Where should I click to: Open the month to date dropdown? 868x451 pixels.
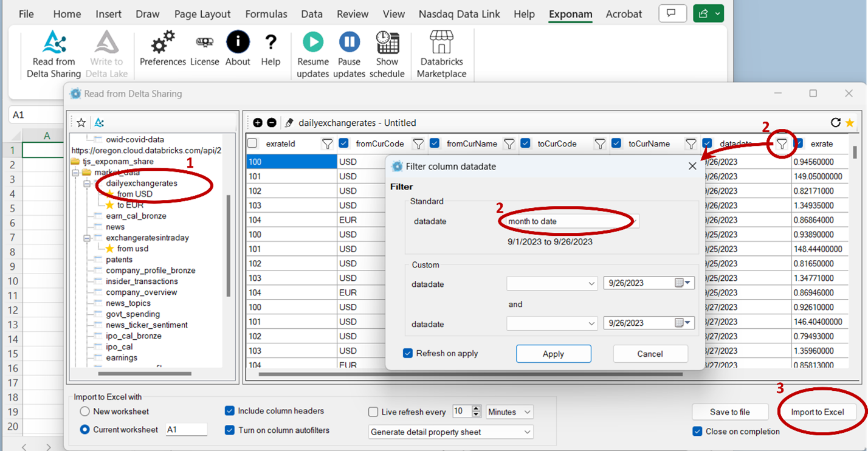coord(573,221)
